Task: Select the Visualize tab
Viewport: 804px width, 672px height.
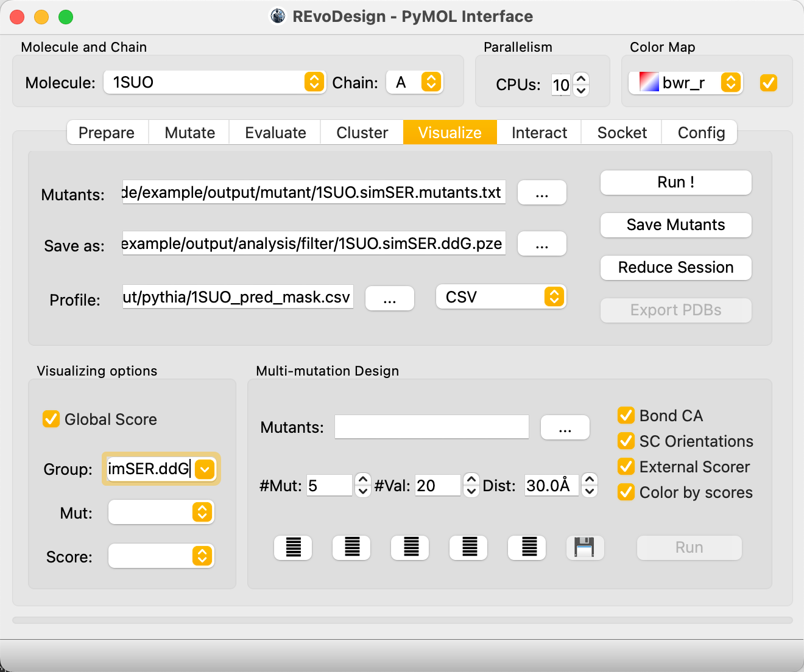Action: click(450, 133)
